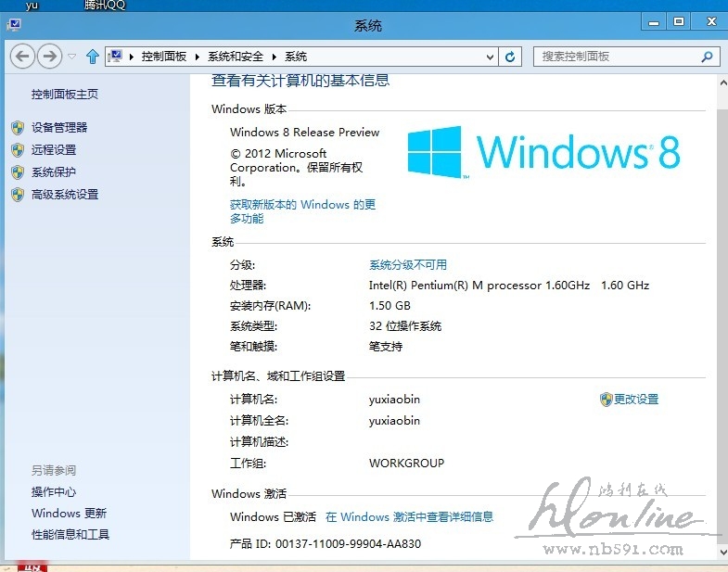The width and height of the screenshot is (728, 572).
Task: Go up one level with the Up arrow
Action: (x=93, y=57)
